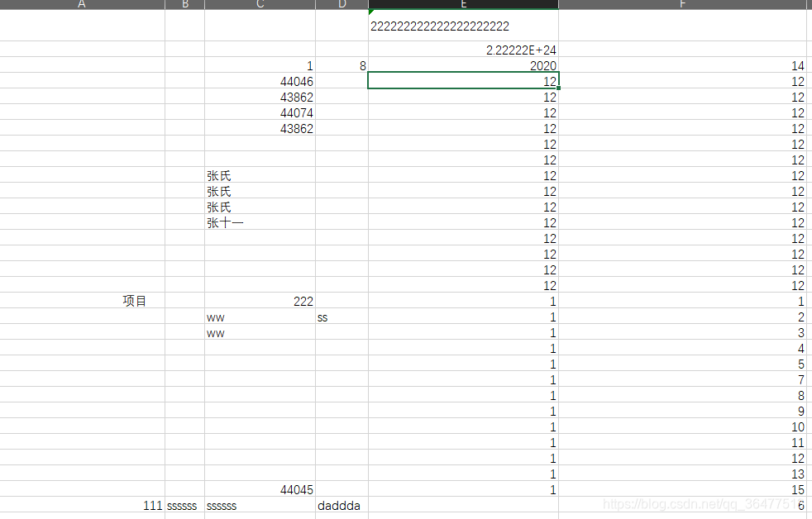Select the cell with 5 in column F
Viewport: 812px width, 519px height.
coord(682,364)
